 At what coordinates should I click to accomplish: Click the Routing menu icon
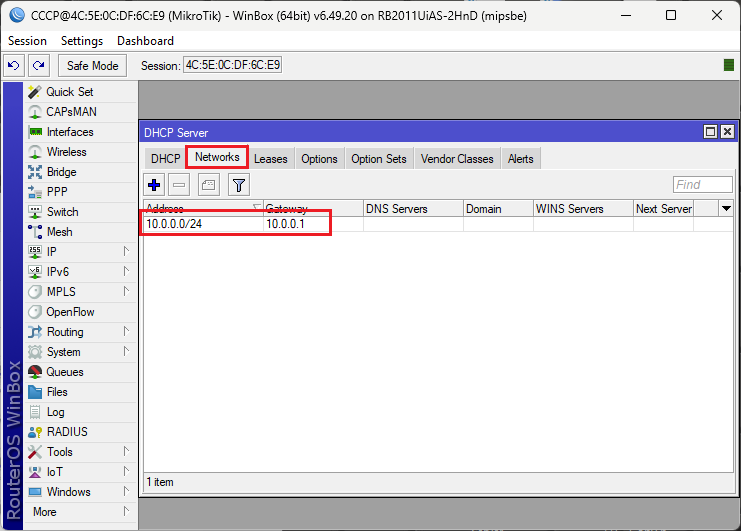coord(34,332)
